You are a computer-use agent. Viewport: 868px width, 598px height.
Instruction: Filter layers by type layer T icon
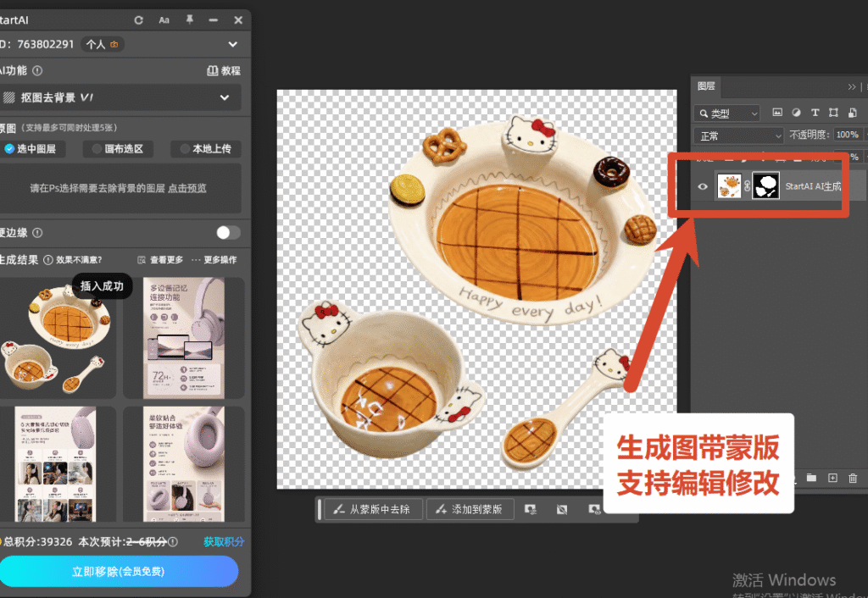point(815,113)
